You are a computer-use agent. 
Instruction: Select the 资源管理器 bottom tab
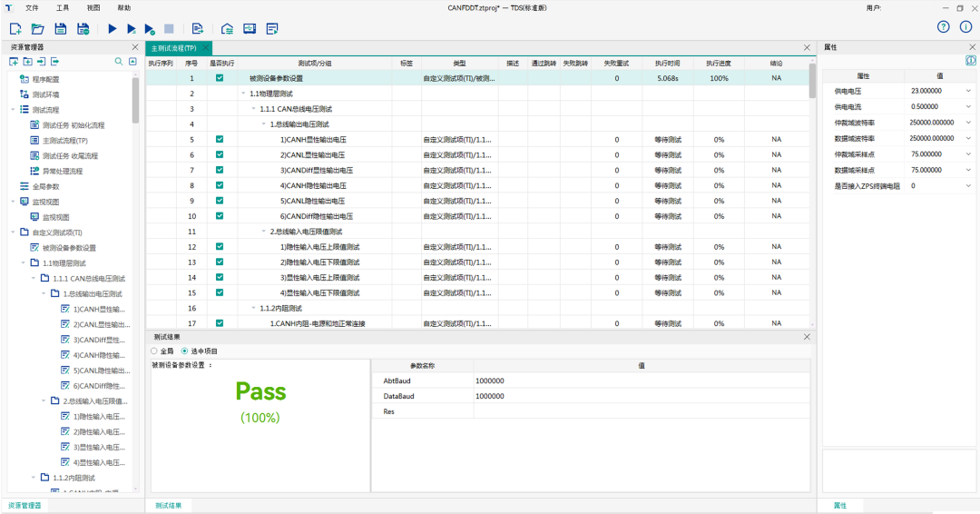24,505
